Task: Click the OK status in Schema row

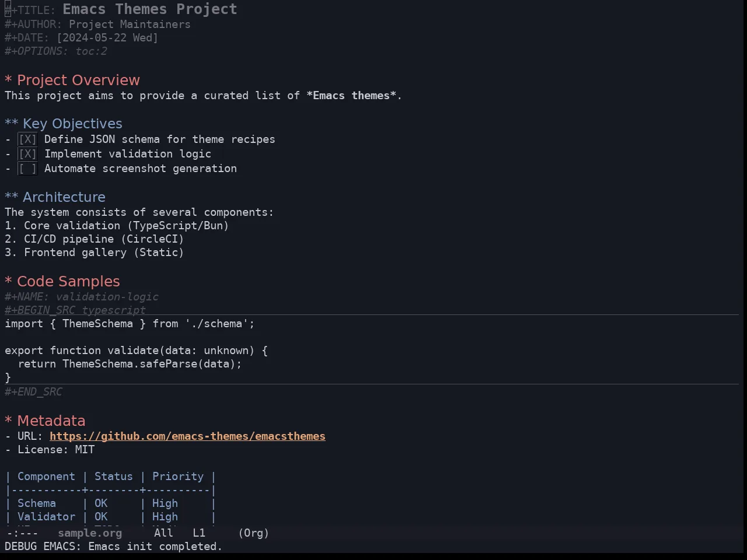Action: (x=101, y=503)
